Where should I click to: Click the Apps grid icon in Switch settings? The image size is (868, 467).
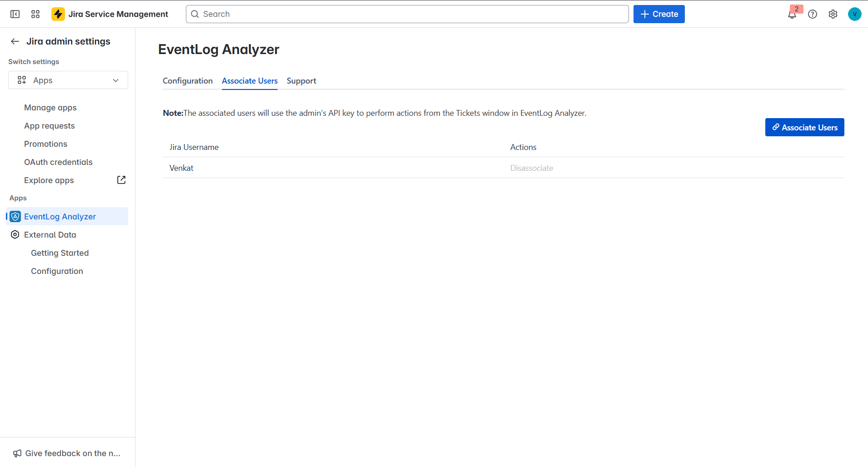pyautogui.click(x=22, y=80)
